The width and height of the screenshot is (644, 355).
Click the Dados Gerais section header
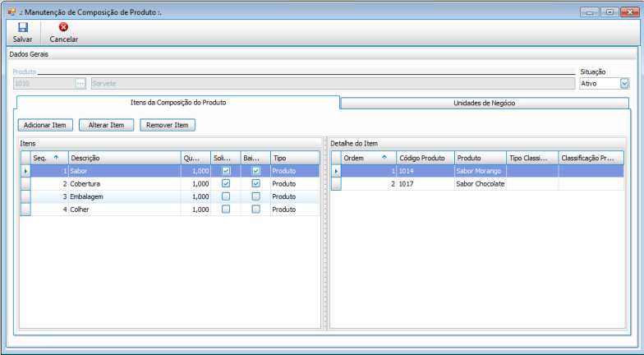[322, 54]
